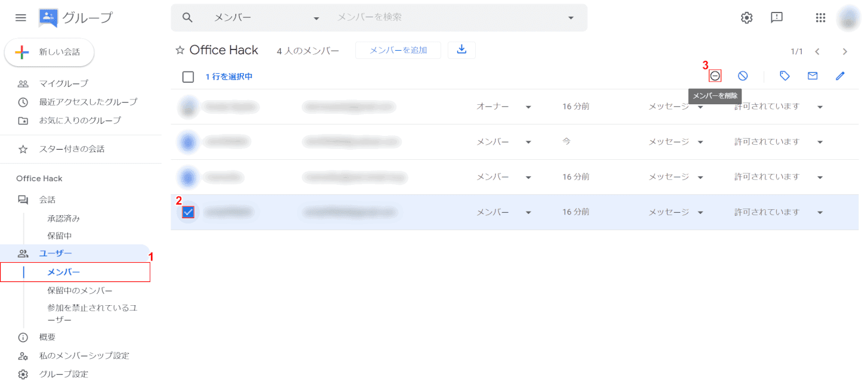Screen dimensions: 868x391
Task: Click the owner row member avatar
Action: click(x=189, y=107)
